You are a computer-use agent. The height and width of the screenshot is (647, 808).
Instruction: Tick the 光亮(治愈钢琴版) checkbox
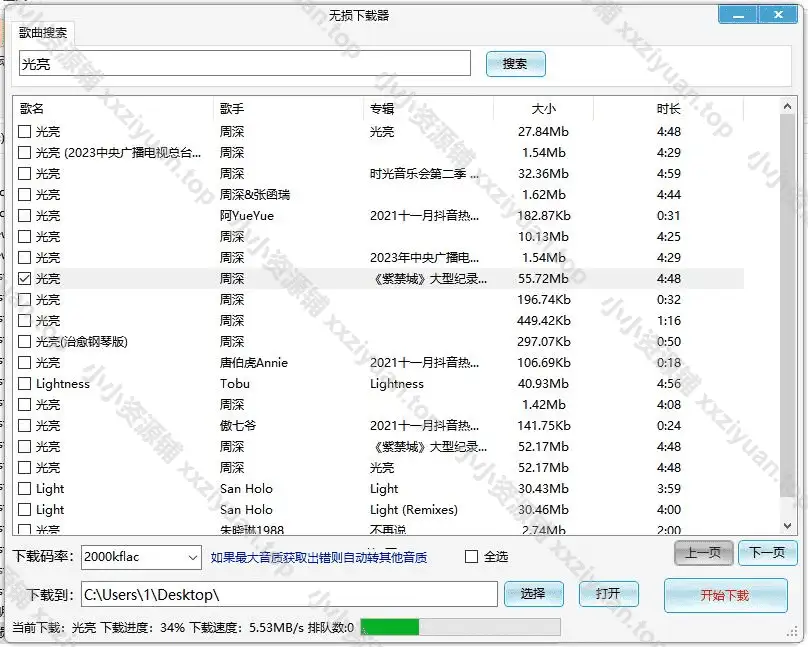[25, 342]
